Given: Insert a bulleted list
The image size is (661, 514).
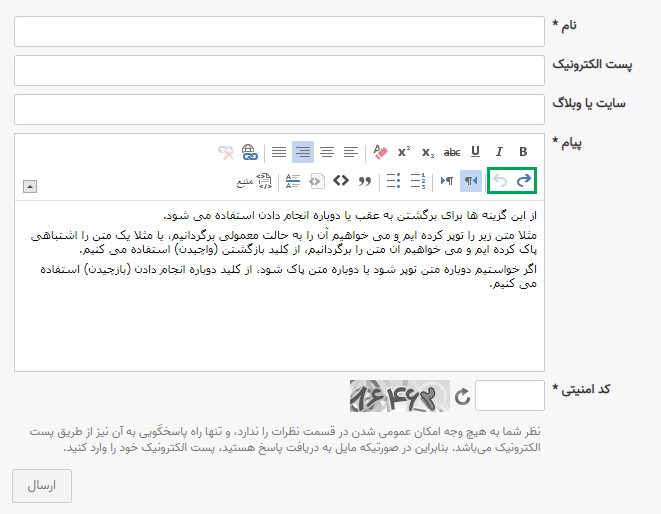Looking at the screenshot, I should tap(393, 181).
